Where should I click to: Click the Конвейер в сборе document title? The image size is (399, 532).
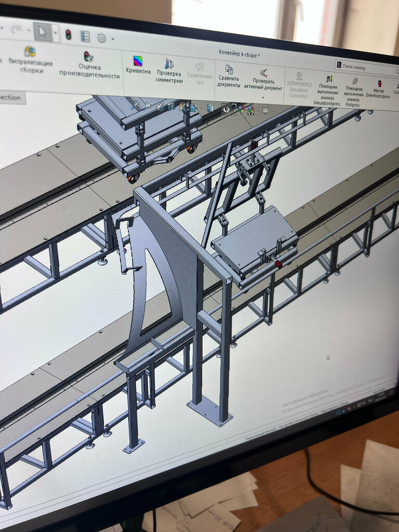pos(239,54)
